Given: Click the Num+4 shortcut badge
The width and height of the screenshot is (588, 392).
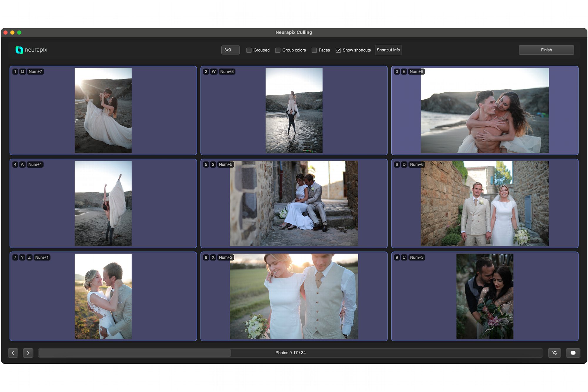Looking at the screenshot, I should tap(35, 164).
